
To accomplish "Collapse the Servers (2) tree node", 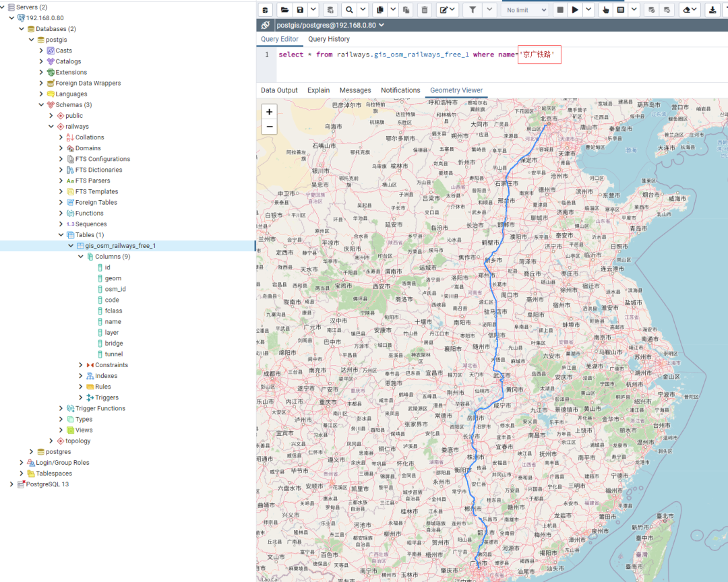I will pos(2,7).
